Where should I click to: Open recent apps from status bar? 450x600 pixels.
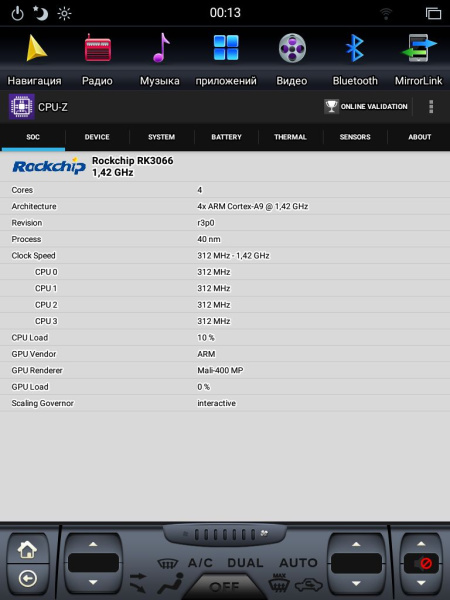[x=434, y=13]
